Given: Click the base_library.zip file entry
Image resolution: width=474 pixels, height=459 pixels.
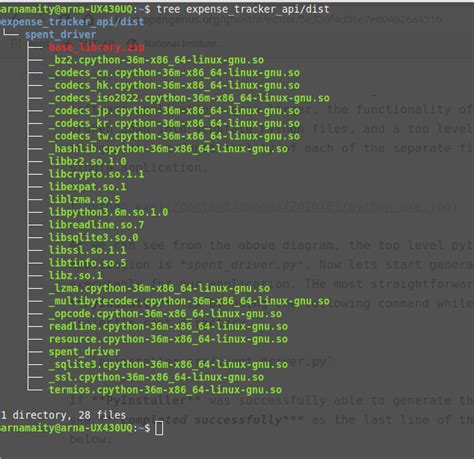Looking at the screenshot, I should (x=96, y=47).
